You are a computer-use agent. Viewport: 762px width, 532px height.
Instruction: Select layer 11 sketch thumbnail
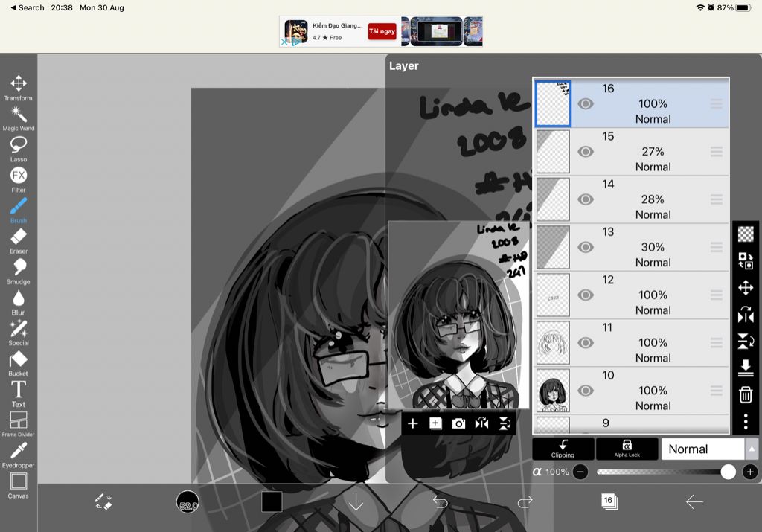(x=553, y=343)
